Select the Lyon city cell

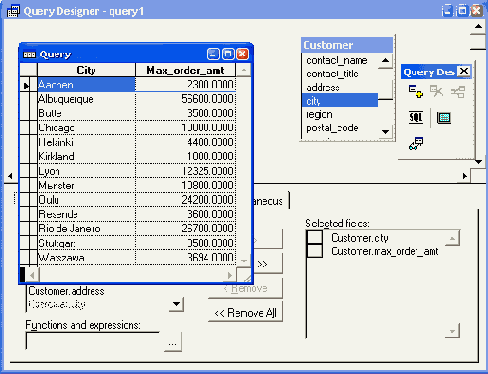click(x=86, y=171)
